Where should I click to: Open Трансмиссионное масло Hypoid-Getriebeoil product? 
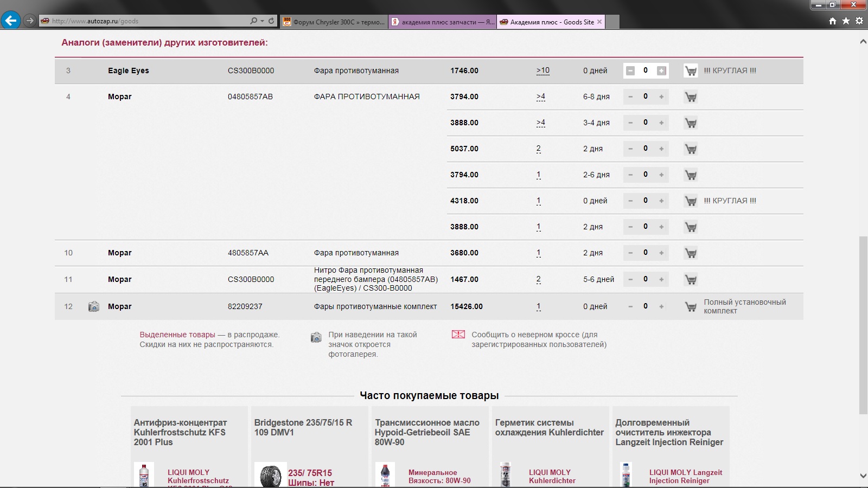pyautogui.click(x=427, y=432)
